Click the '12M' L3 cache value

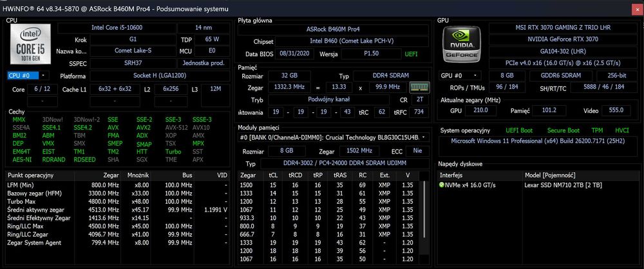[x=216, y=89]
